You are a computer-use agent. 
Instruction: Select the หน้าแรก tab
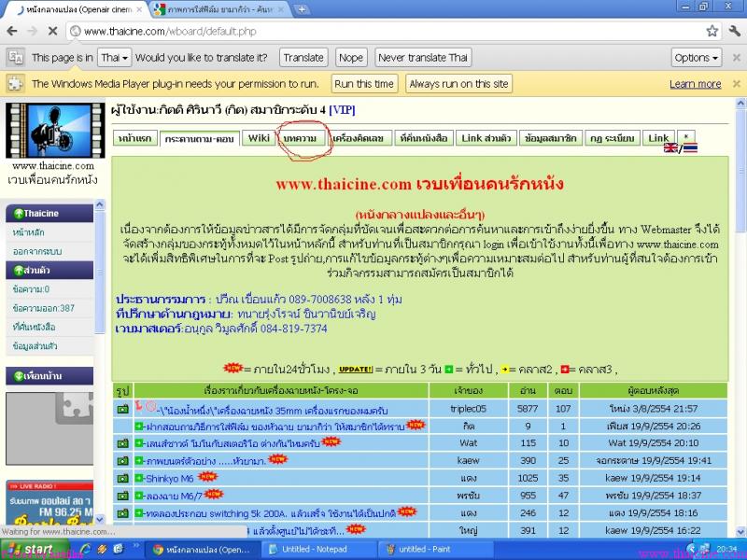coord(134,138)
